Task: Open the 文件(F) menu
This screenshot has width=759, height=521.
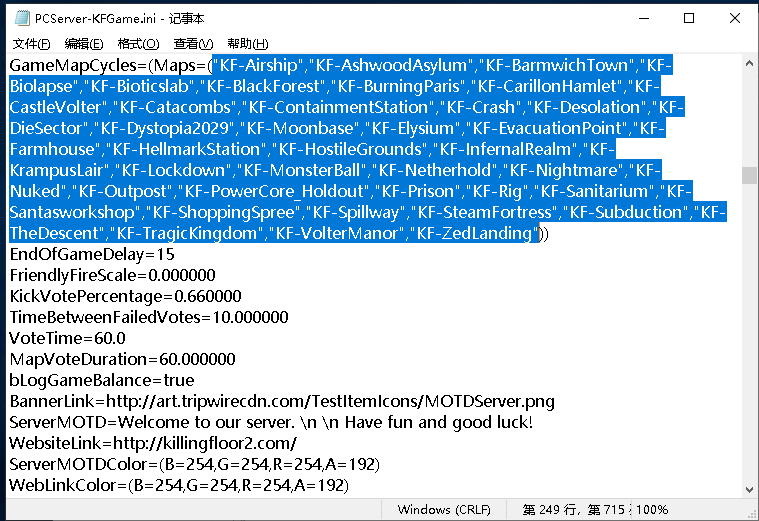Action: coord(31,44)
